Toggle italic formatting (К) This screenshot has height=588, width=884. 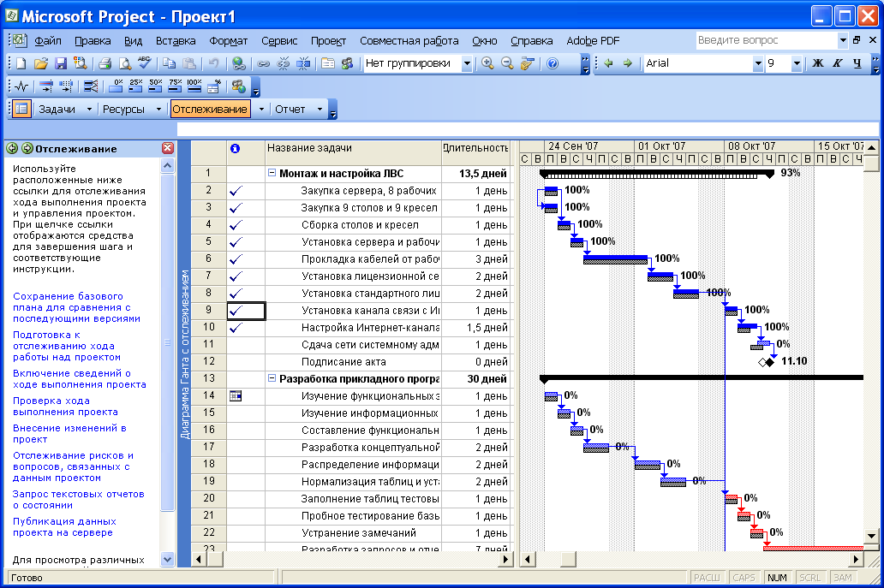[837, 63]
